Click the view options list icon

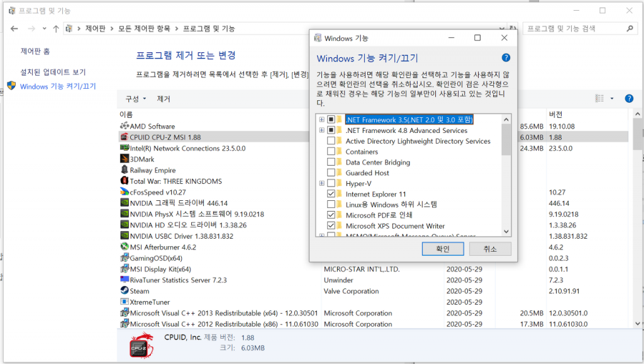(x=599, y=98)
